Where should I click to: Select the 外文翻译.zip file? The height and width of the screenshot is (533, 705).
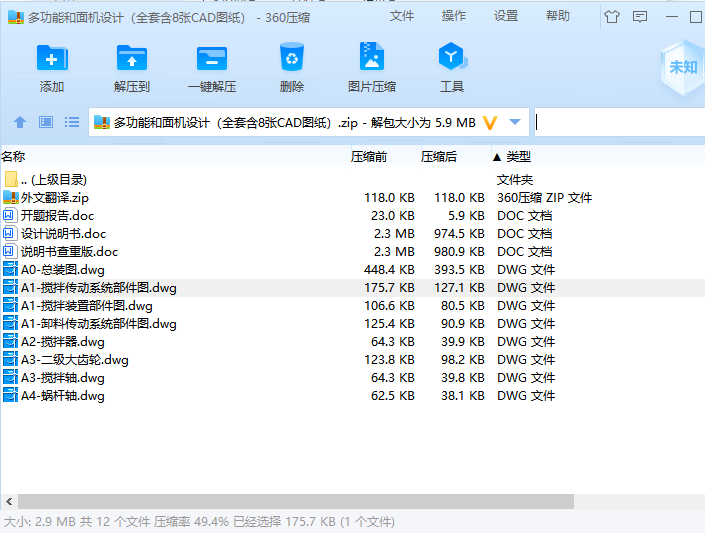tap(352, 197)
